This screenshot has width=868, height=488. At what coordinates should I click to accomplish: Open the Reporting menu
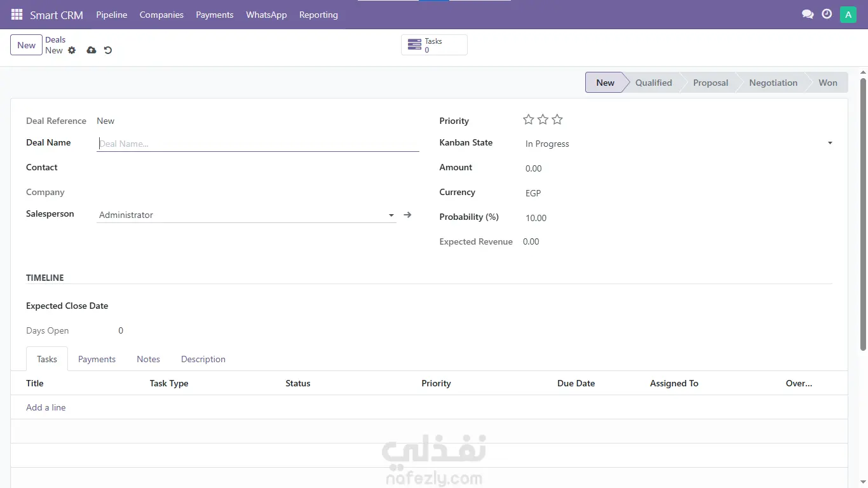tap(318, 15)
